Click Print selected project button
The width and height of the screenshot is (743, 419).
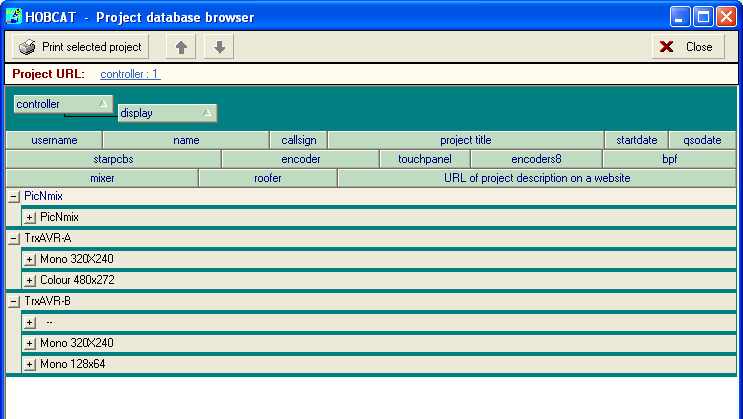[81, 47]
